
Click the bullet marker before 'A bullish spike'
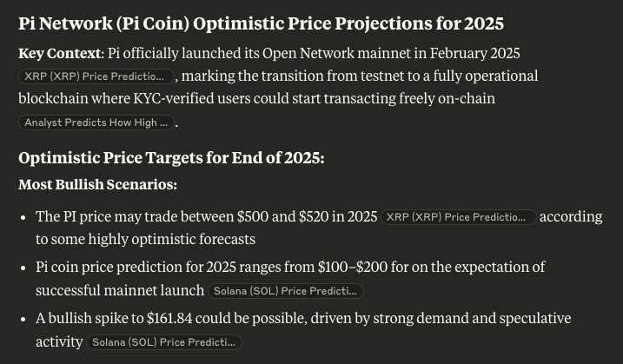(23, 319)
